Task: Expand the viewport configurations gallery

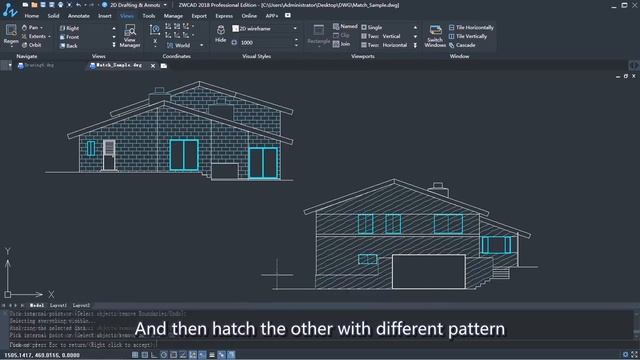Action: pyautogui.click(x=415, y=45)
